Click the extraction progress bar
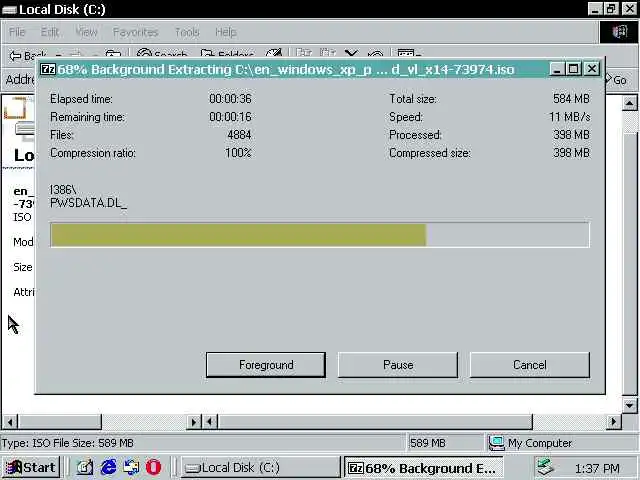The width and height of the screenshot is (640, 480). click(320, 235)
